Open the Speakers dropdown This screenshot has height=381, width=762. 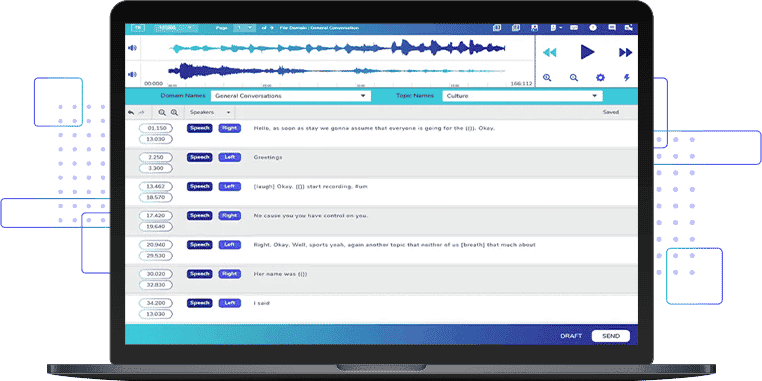[x=209, y=112]
